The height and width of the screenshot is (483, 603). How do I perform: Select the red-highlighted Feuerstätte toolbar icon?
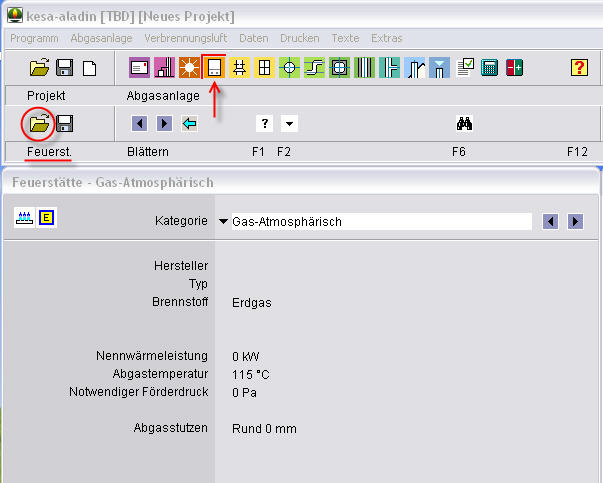tap(214, 68)
